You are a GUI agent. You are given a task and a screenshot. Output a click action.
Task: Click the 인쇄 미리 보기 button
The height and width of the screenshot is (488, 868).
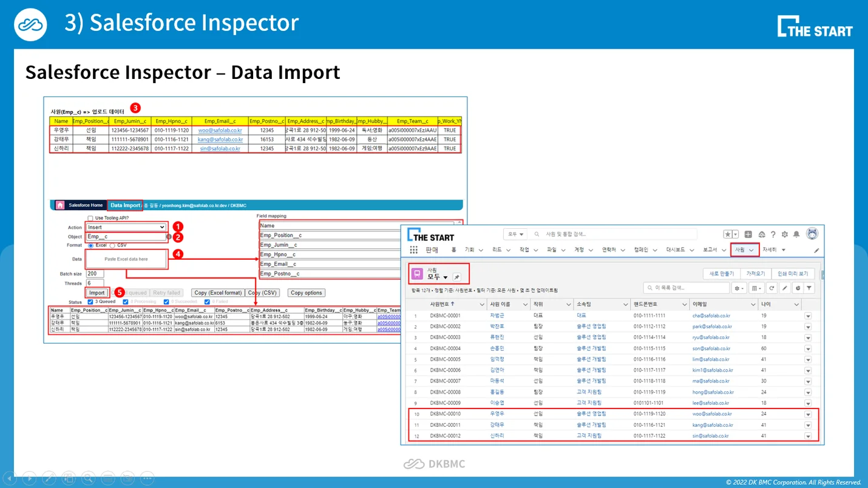click(793, 274)
